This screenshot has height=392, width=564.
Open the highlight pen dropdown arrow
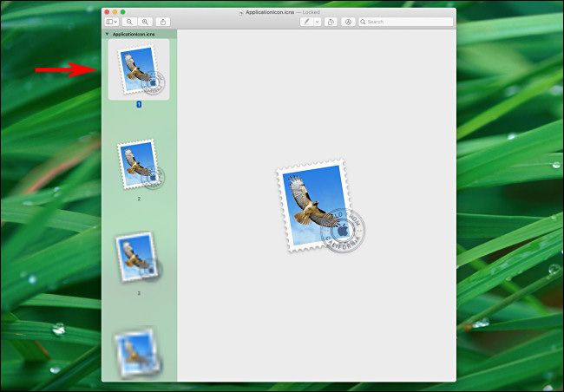(318, 22)
